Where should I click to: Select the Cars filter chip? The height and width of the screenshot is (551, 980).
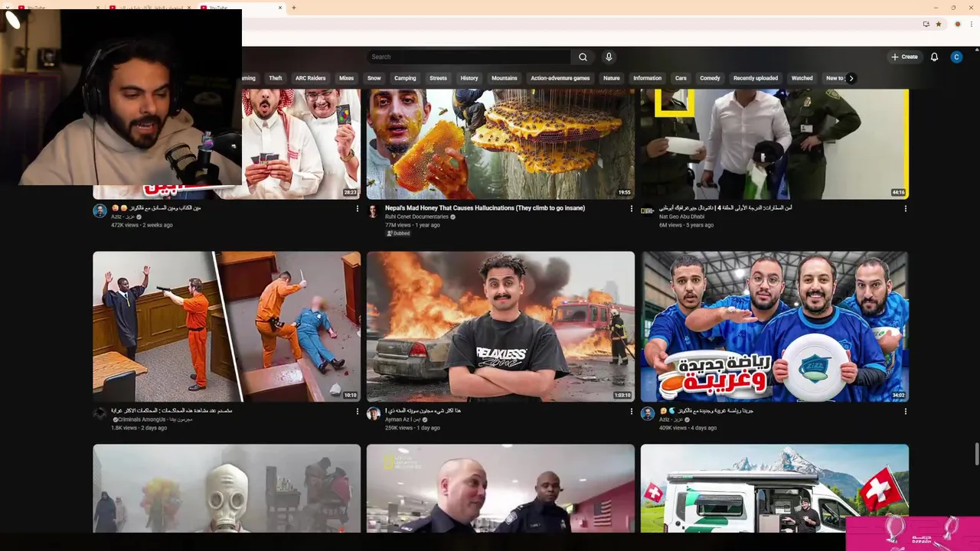(681, 78)
